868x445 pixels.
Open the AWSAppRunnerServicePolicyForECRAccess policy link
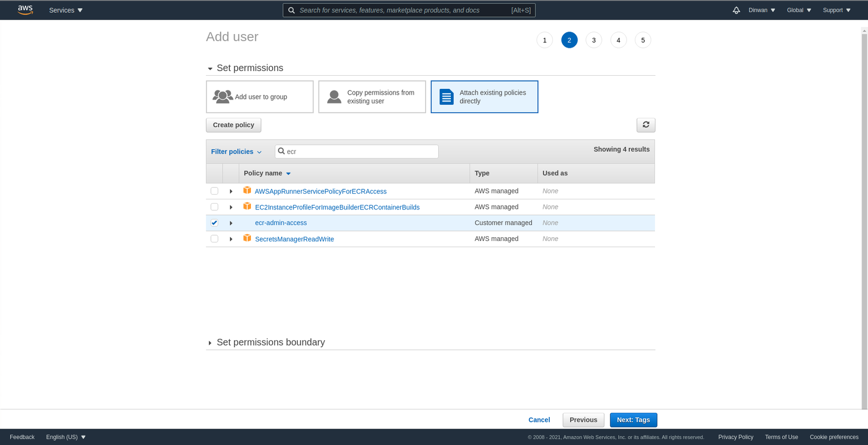[321, 191]
